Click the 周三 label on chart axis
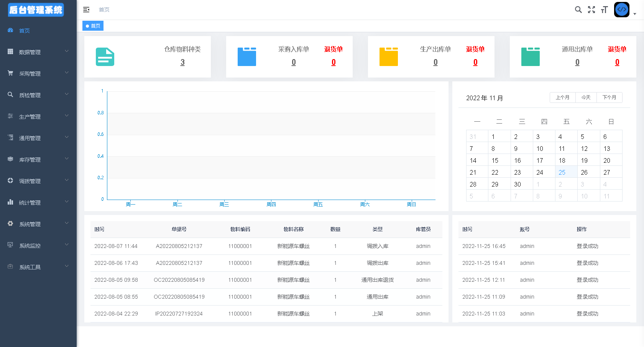 (224, 204)
